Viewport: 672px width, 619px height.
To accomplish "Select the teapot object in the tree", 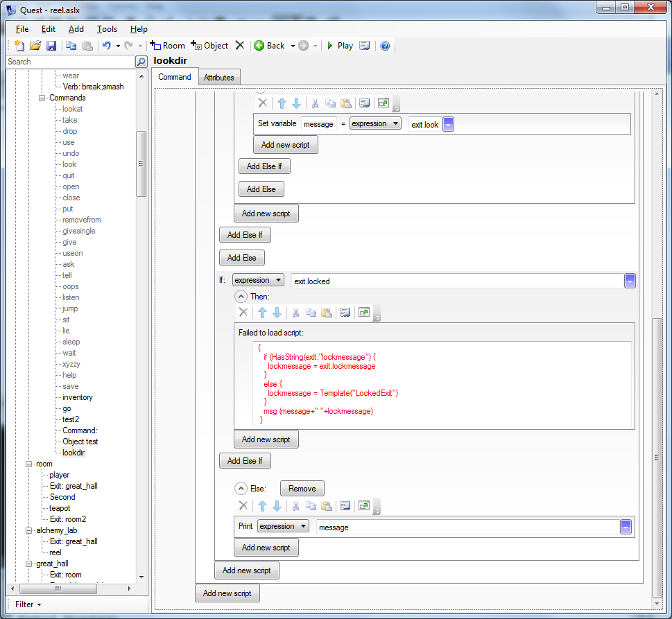I will (x=60, y=508).
